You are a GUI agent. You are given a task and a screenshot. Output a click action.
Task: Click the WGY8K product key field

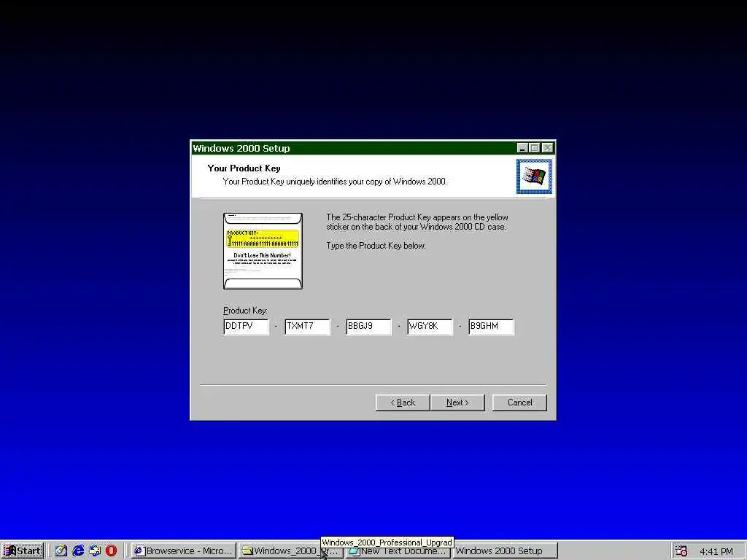coord(430,327)
